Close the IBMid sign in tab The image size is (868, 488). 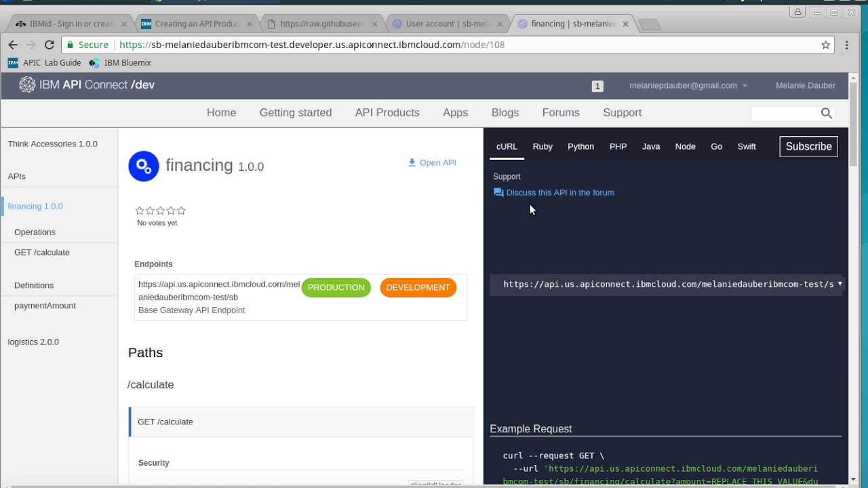123,24
